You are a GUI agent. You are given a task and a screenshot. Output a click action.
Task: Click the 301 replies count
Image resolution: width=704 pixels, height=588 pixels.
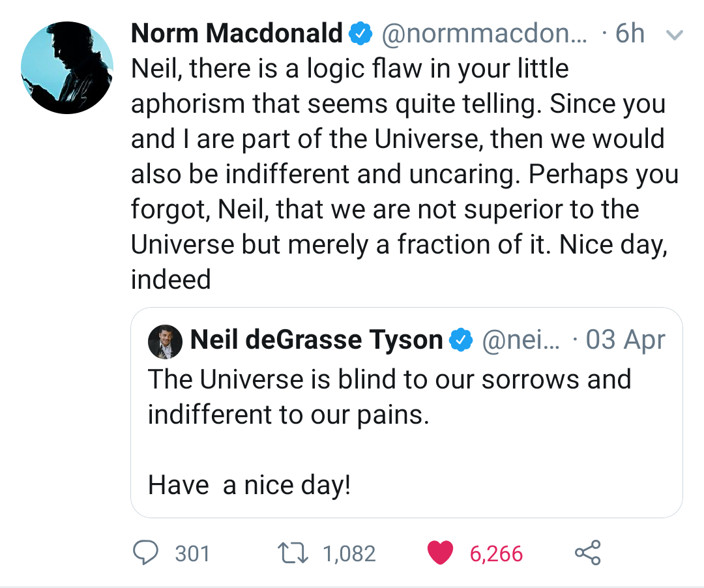[192, 554]
